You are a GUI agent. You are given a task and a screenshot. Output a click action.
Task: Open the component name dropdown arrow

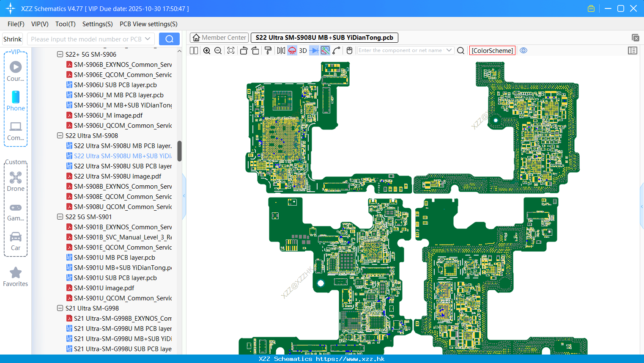(x=449, y=50)
